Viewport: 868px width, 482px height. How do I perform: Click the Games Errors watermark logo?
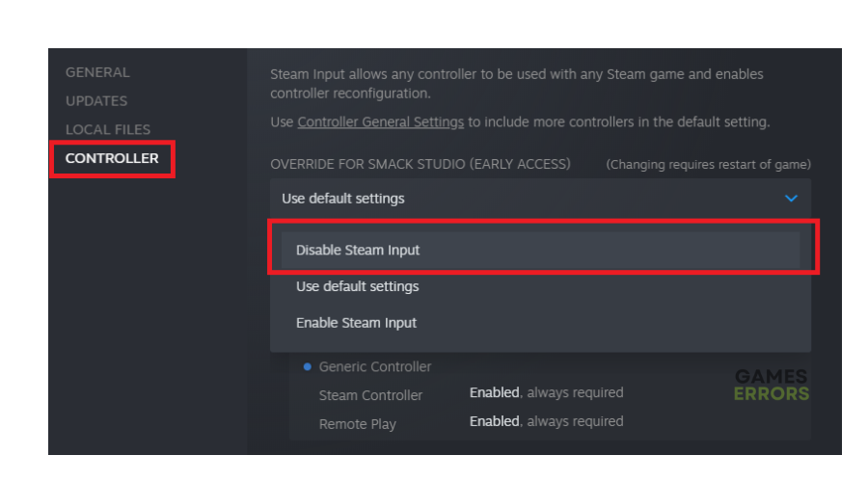pos(772,385)
